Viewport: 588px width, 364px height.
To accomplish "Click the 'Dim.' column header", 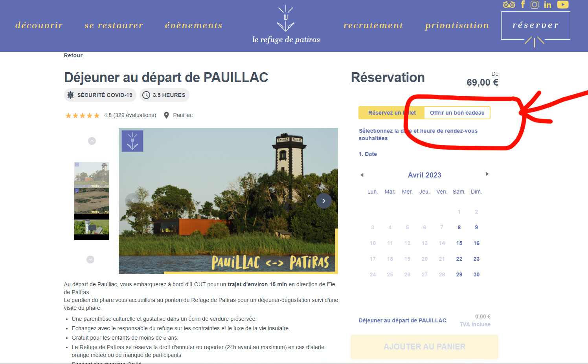I will pyautogui.click(x=476, y=192).
